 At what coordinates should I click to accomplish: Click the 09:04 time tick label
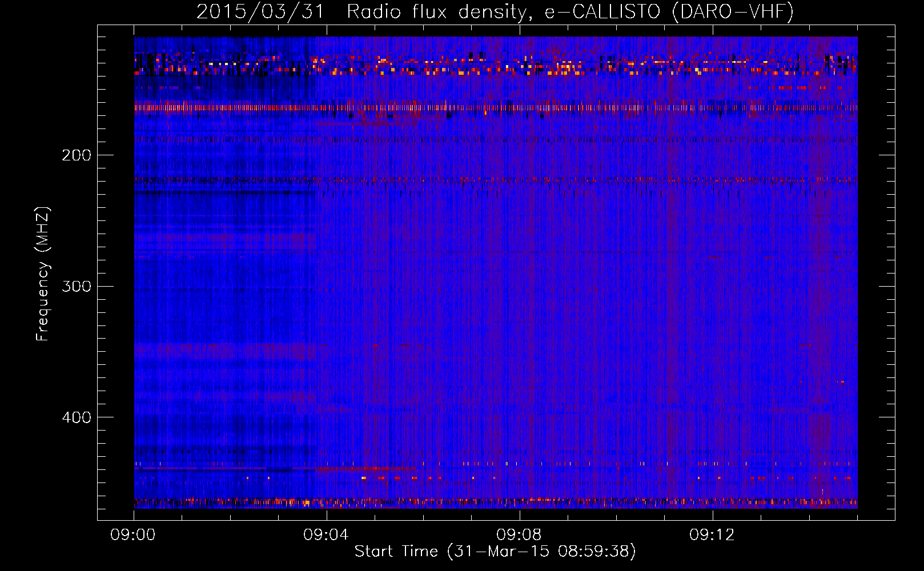[x=326, y=535]
